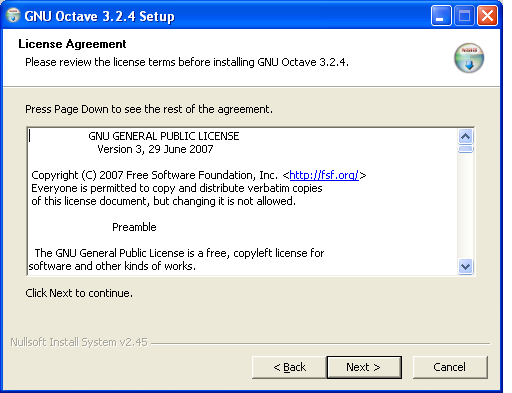Click 'Click Next to continue.' text

pos(79,293)
